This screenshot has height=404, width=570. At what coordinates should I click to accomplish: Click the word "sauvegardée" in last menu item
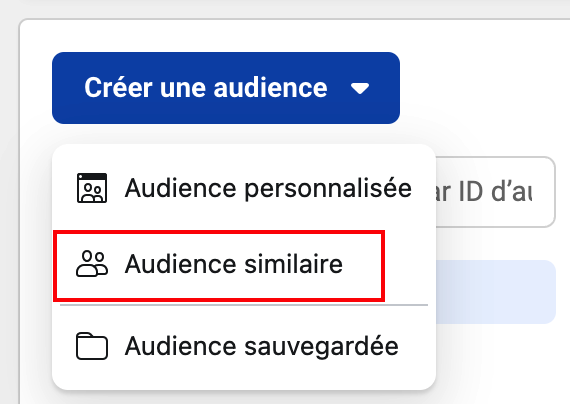click(321, 347)
